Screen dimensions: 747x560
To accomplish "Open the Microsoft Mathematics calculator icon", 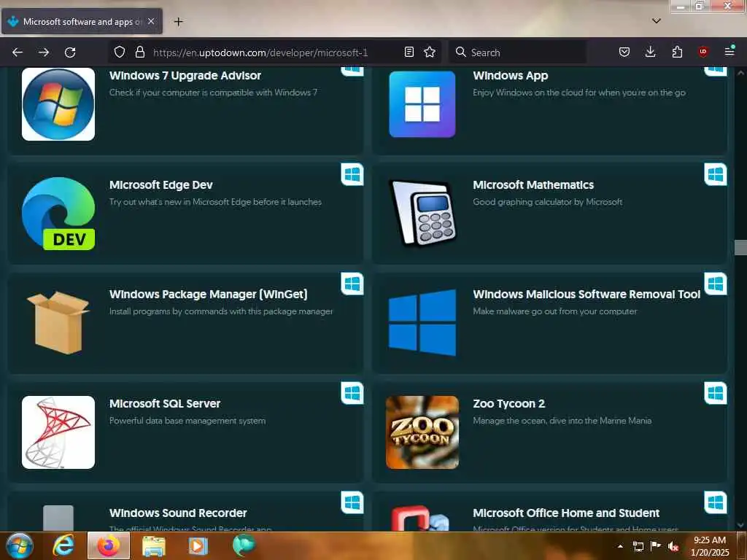I will point(422,214).
